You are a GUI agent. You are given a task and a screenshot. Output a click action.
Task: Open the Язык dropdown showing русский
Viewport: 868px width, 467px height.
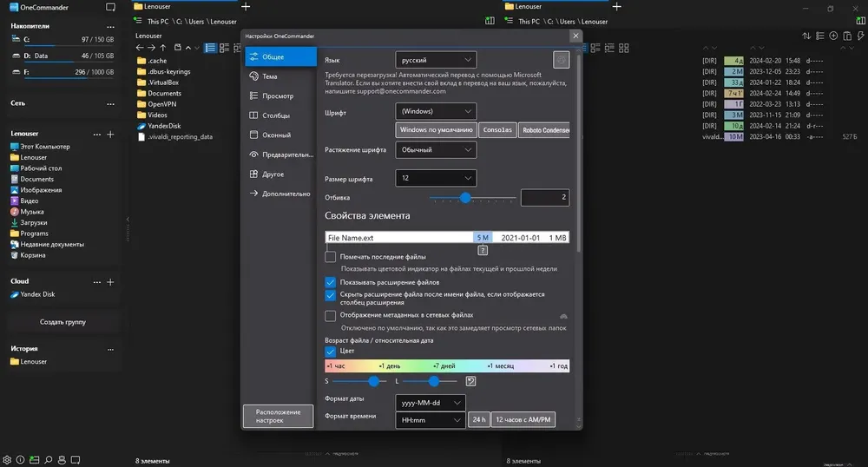tap(436, 60)
